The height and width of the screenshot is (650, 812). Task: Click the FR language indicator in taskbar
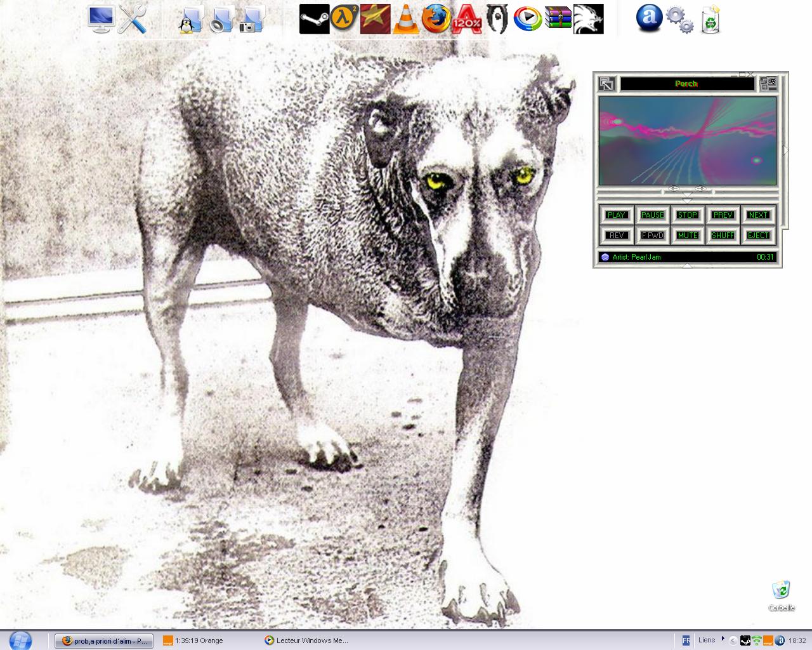coord(686,641)
